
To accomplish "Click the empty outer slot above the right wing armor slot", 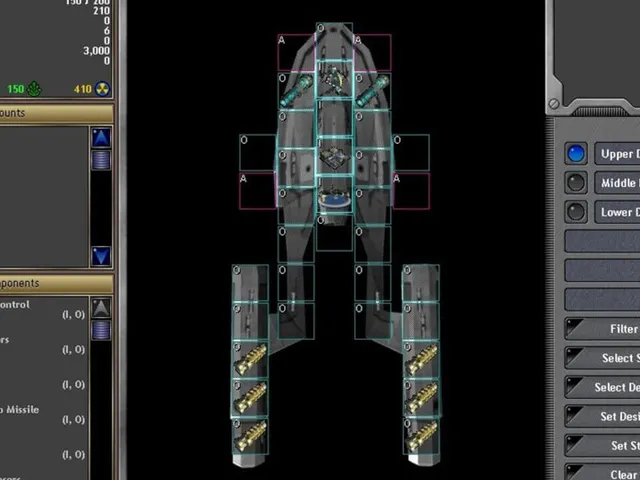I will click(x=411, y=152).
